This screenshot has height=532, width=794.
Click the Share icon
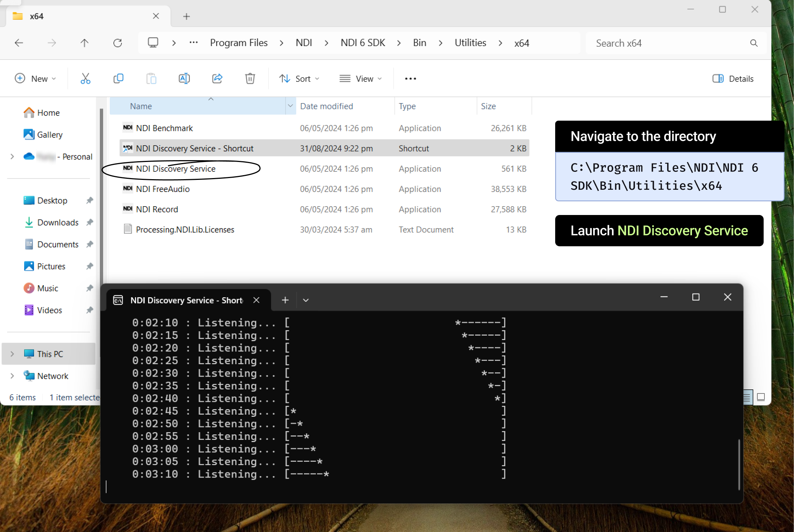click(217, 79)
